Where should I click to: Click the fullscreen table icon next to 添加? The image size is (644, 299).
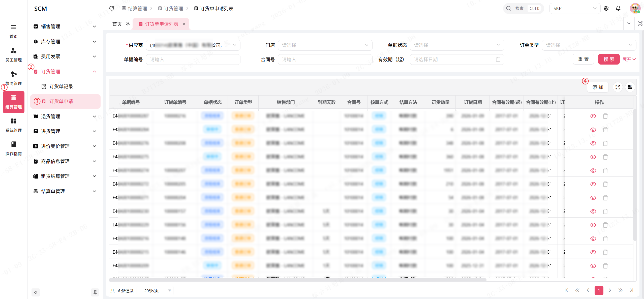click(x=618, y=87)
